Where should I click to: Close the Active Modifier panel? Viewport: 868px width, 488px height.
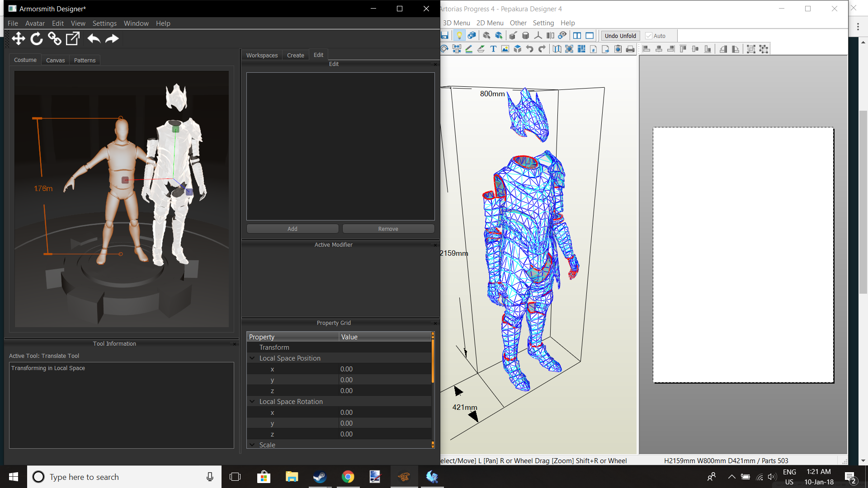(435, 245)
